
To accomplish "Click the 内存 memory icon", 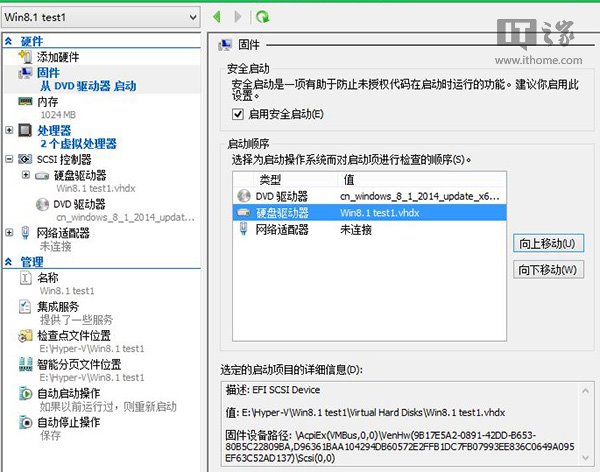I will 25,101.
